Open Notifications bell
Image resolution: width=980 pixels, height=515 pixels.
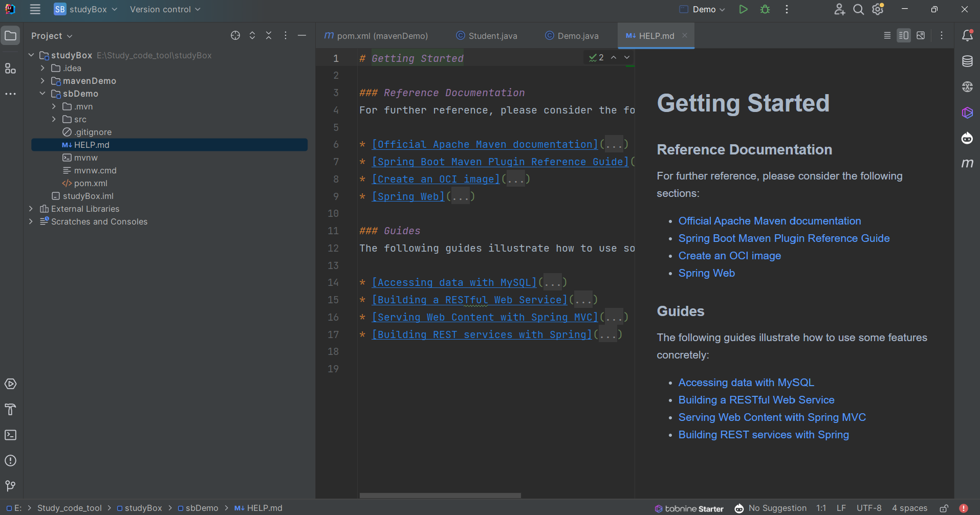click(967, 35)
